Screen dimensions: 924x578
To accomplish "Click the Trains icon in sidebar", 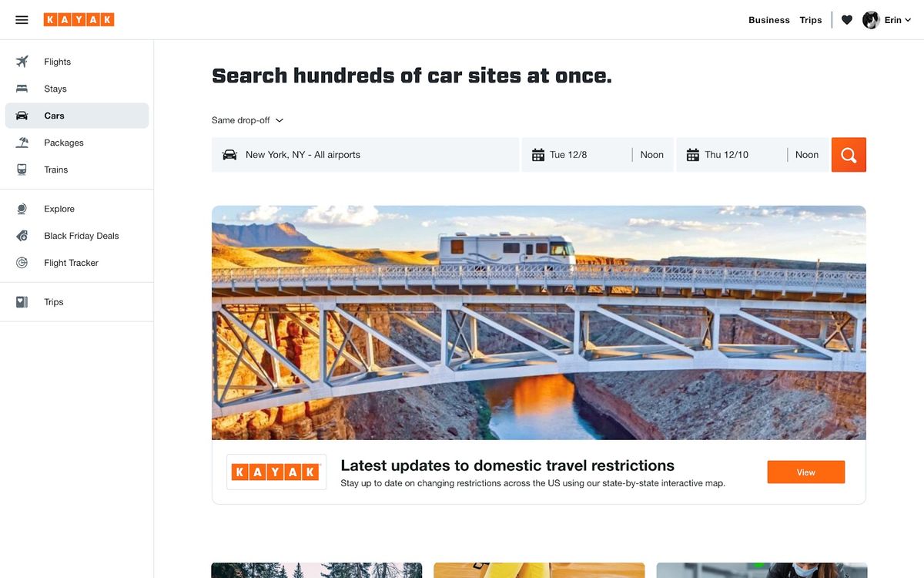I will (x=22, y=170).
